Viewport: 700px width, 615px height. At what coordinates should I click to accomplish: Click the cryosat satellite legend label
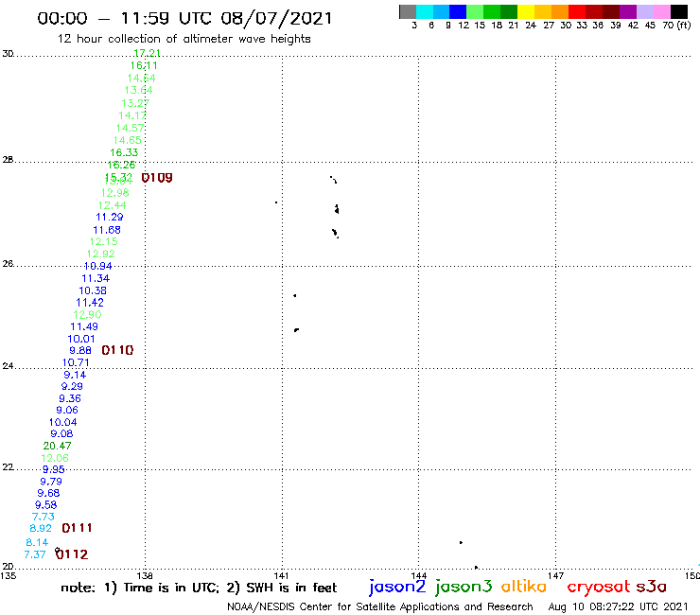pos(598,588)
